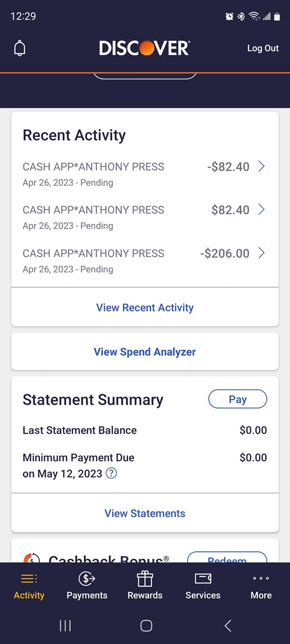
Task: Tap the Discover logo
Action: [x=145, y=48]
